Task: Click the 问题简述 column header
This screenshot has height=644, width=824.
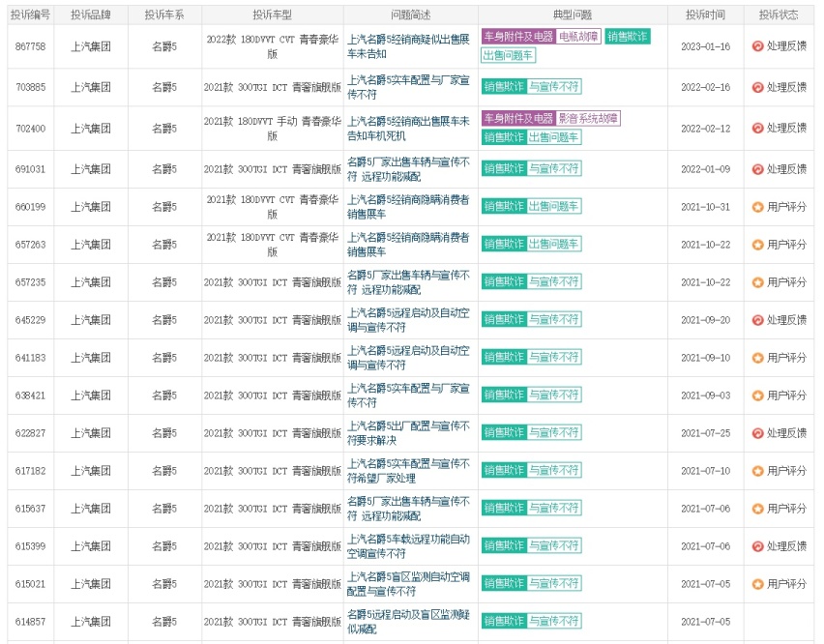Action: point(411,15)
